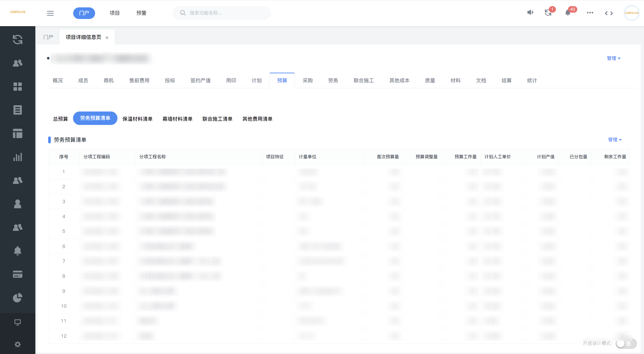Click the search function name field
Viewport: 644px width, 354px height.
click(225, 13)
